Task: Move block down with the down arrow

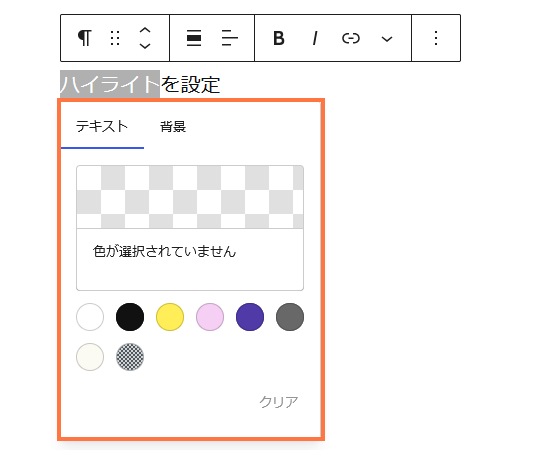Action: [x=145, y=46]
